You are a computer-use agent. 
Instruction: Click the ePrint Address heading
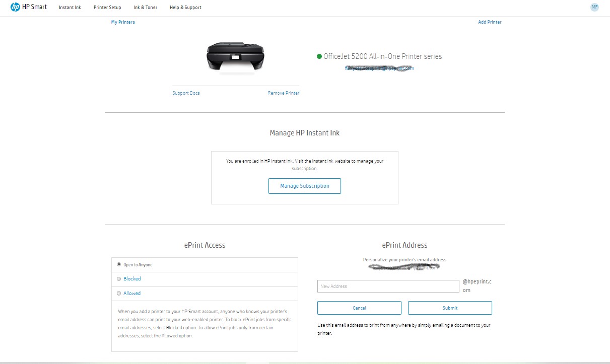pos(404,245)
